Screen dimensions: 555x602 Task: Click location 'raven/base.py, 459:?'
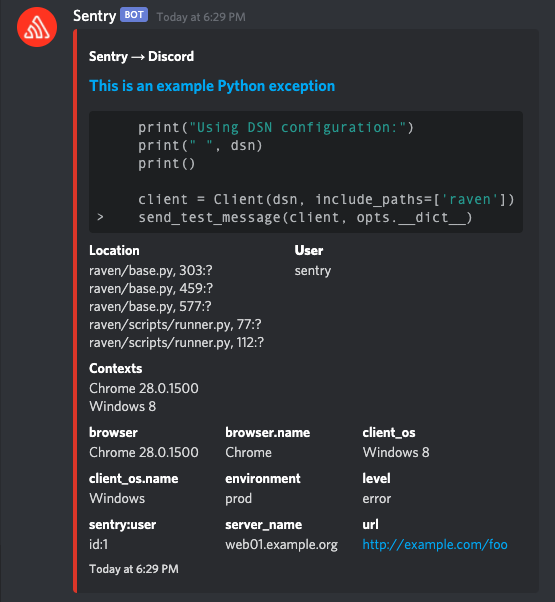151,289
